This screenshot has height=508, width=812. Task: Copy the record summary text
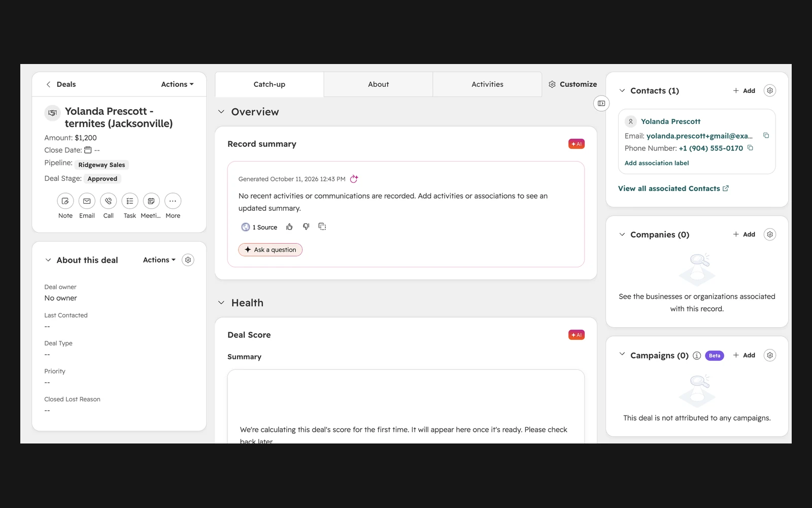[322, 227]
